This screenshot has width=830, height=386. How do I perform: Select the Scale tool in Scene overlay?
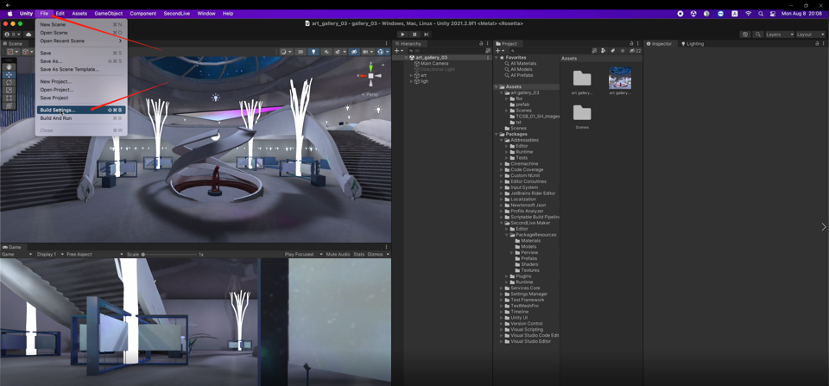[x=9, y=90]
